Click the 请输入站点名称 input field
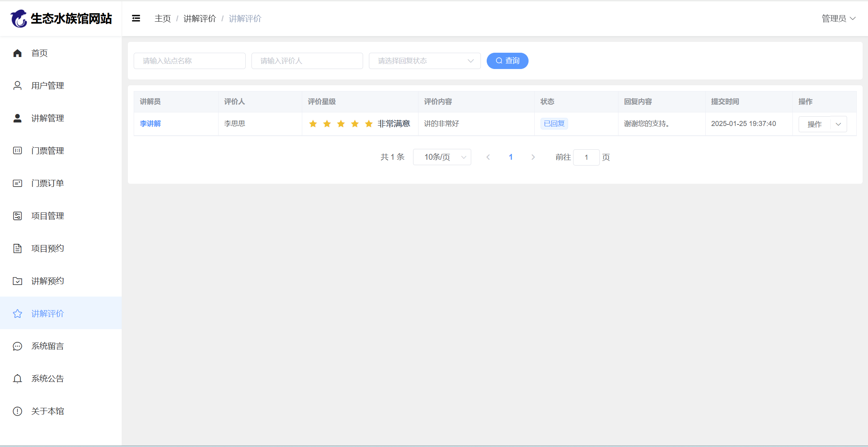 pos(189,61)
